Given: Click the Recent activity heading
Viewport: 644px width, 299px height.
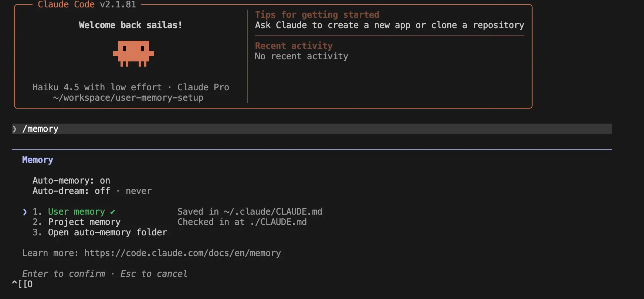Looking at the screenshot, I should click(294, 46).
